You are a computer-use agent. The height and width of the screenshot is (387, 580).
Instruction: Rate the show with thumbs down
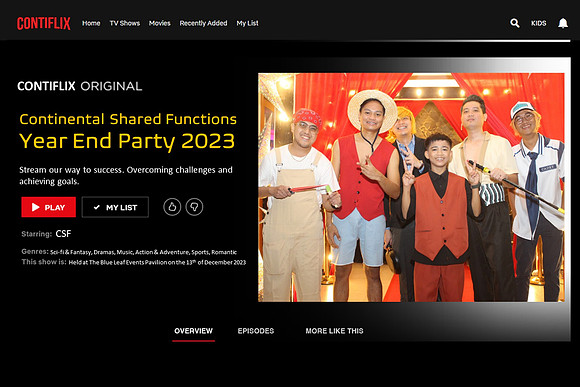coord(194,207)
